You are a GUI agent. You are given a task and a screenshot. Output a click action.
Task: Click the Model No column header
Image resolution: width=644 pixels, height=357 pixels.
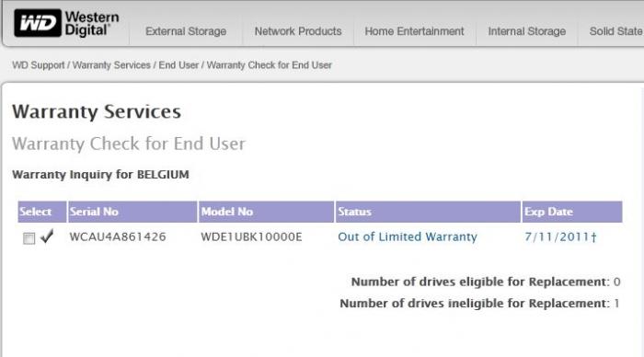coord(266,212)
